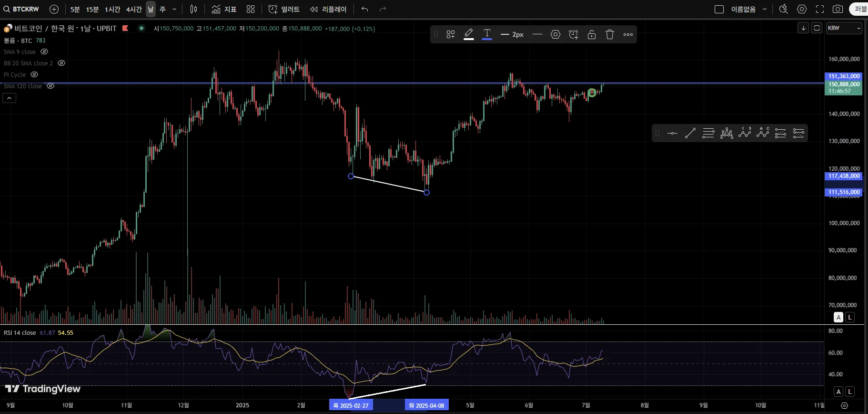Open drawing templates in floating toolbar
Viewport: 868px width, 414px height.
pos(451,34)
